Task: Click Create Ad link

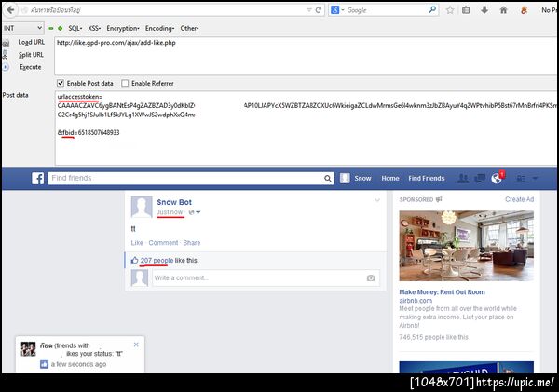Action: [x=520, y=199]
